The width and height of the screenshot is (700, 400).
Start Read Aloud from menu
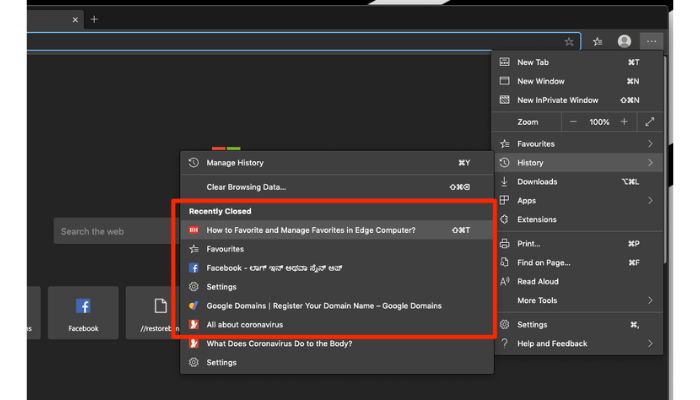coord(576,281)
